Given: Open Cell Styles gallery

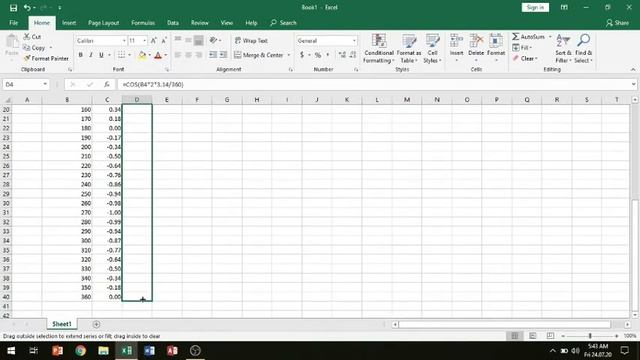Looking at the screenshot, I should pyautogui.click(x=432, y=49).
